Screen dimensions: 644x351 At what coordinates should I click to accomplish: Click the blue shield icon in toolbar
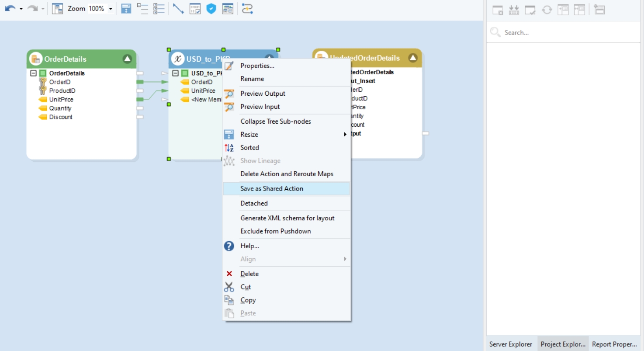click(x=211, y=9)
